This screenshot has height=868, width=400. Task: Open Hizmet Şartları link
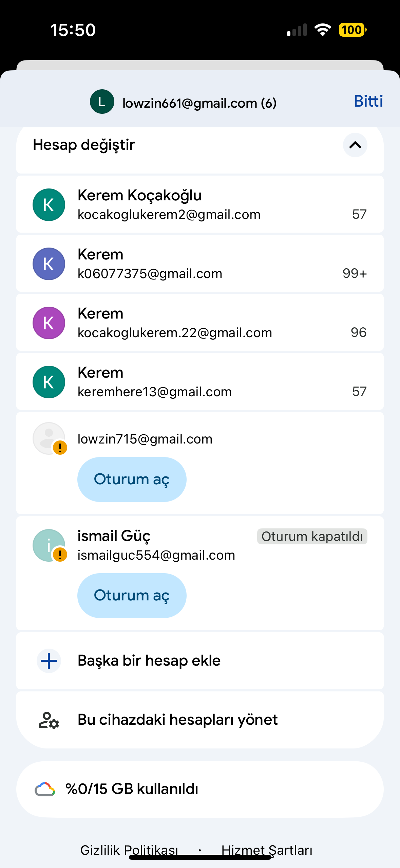point(267,850)
